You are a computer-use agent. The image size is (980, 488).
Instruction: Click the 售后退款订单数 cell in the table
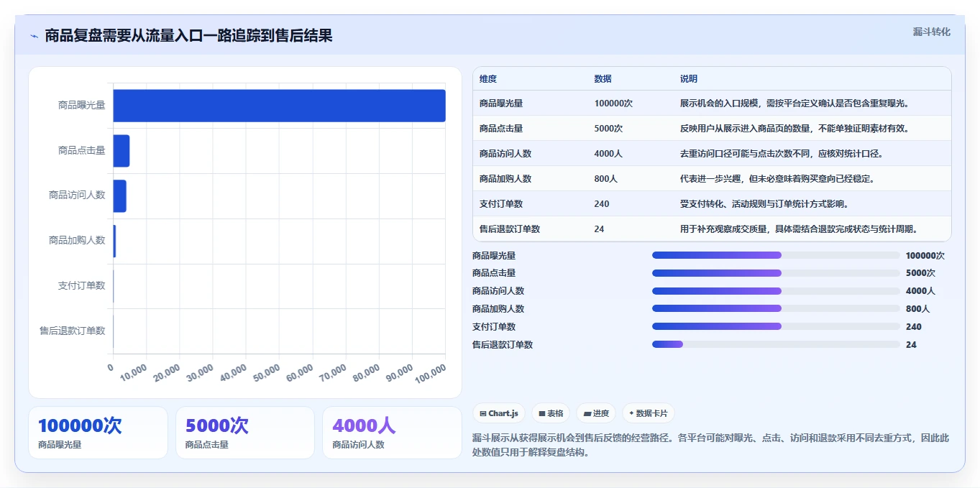[510, 229]
